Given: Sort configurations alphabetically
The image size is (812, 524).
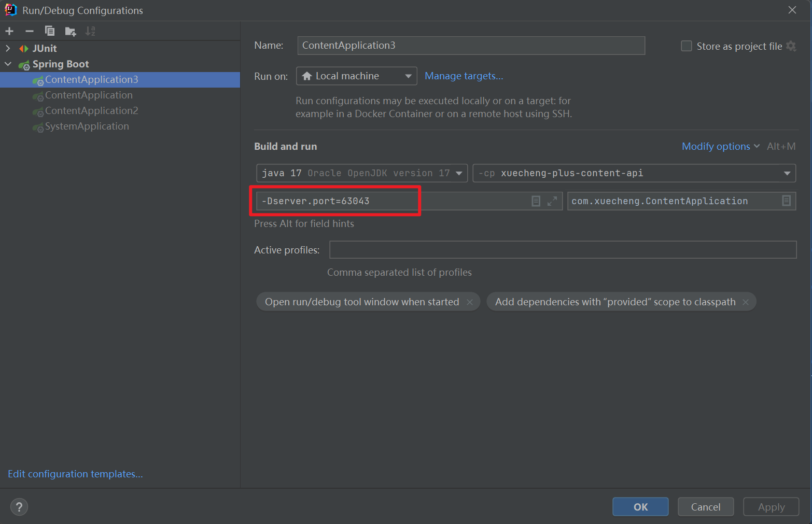Looking at the screenshot, I should [x=90, y=31].
